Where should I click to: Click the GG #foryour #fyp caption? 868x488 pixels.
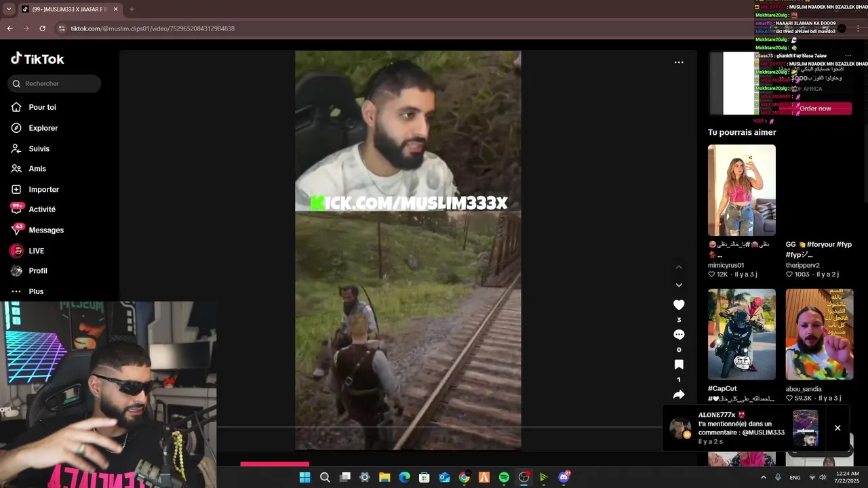[x=818, y=249]
